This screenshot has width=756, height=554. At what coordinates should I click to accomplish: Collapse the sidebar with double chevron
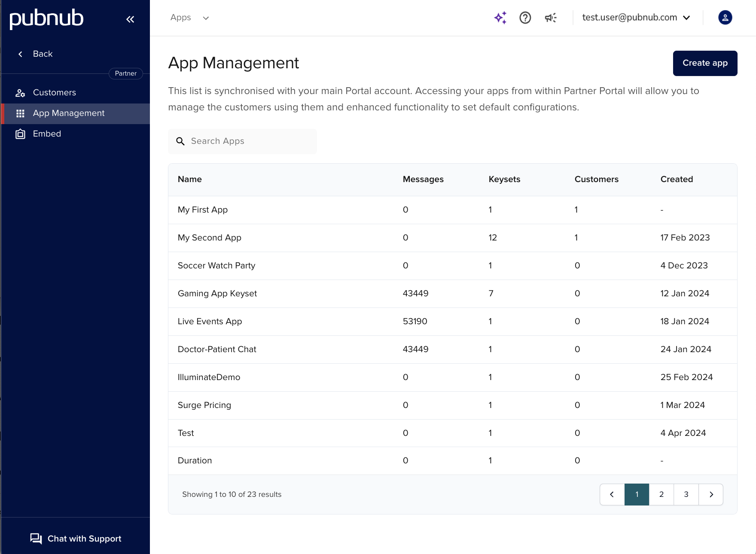130,19
